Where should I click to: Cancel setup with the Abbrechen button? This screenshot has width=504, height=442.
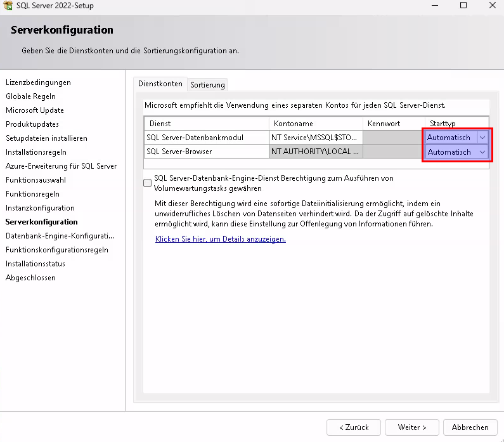pos(470,427)
